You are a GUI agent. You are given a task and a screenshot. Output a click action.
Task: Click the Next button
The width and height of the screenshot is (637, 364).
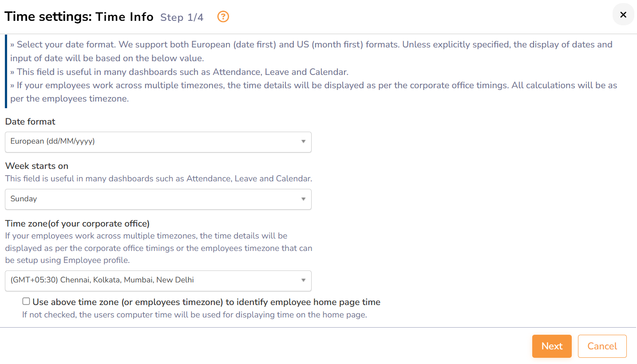click(x=552, y=346)
